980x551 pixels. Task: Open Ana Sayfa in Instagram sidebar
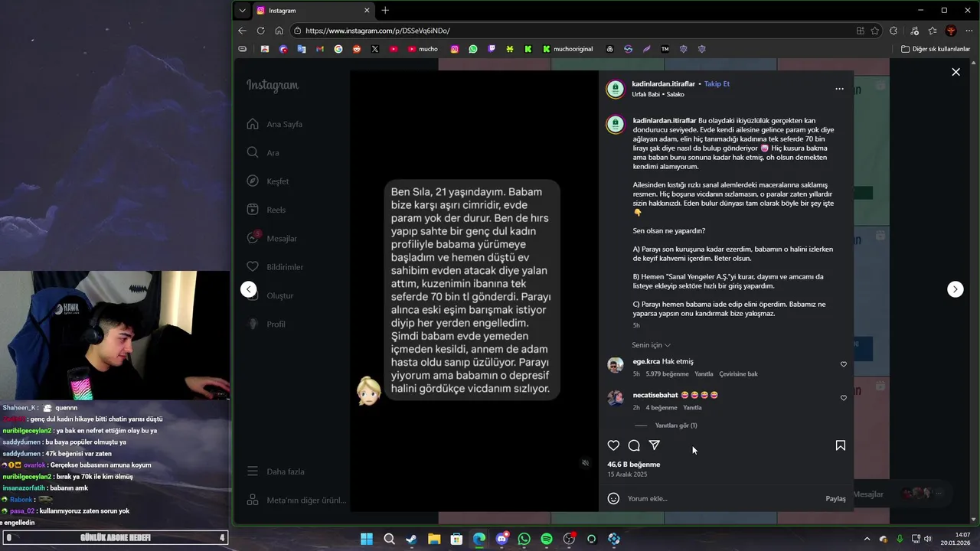[x=275, y=124]
